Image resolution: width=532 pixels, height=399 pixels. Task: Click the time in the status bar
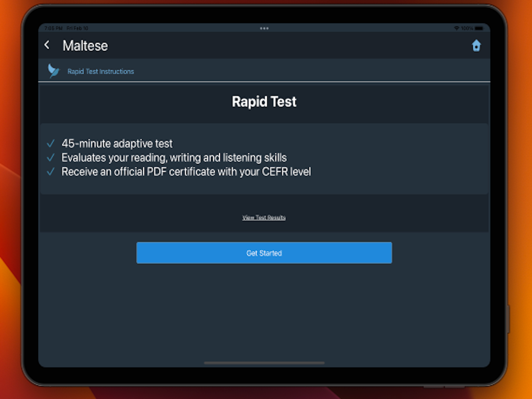53,28
